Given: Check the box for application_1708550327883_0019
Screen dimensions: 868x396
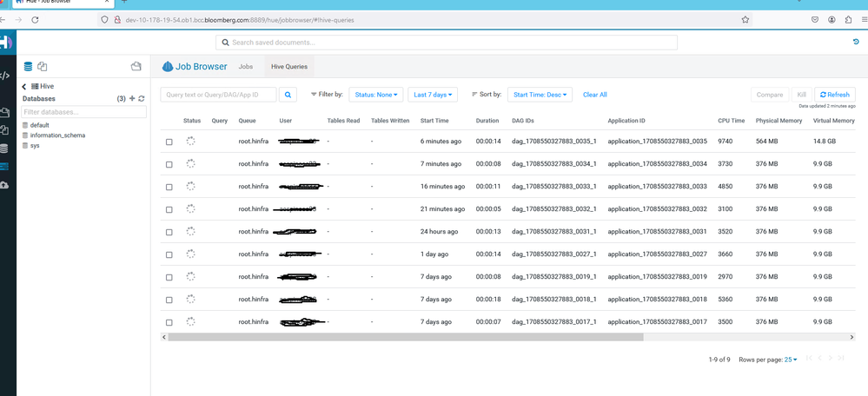Looking at the screenshot, I should point(169,277).
